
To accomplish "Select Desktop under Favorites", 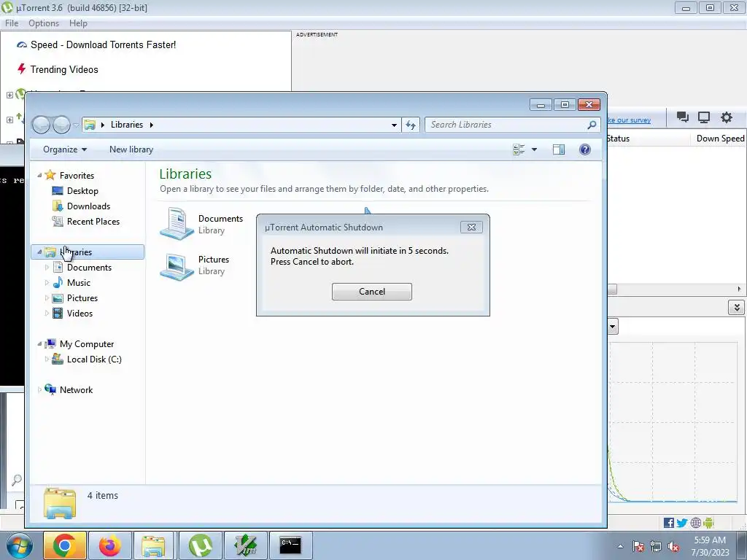I will coord(82,191).
